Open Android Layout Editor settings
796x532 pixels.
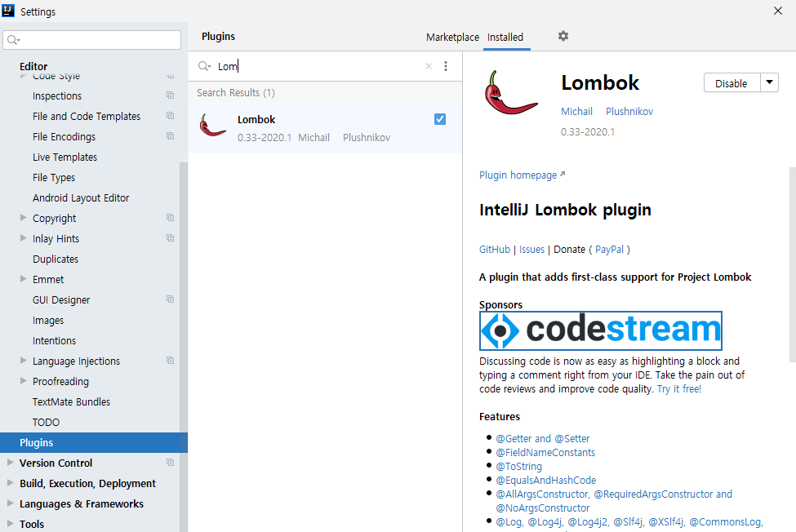tap(81, 197)
